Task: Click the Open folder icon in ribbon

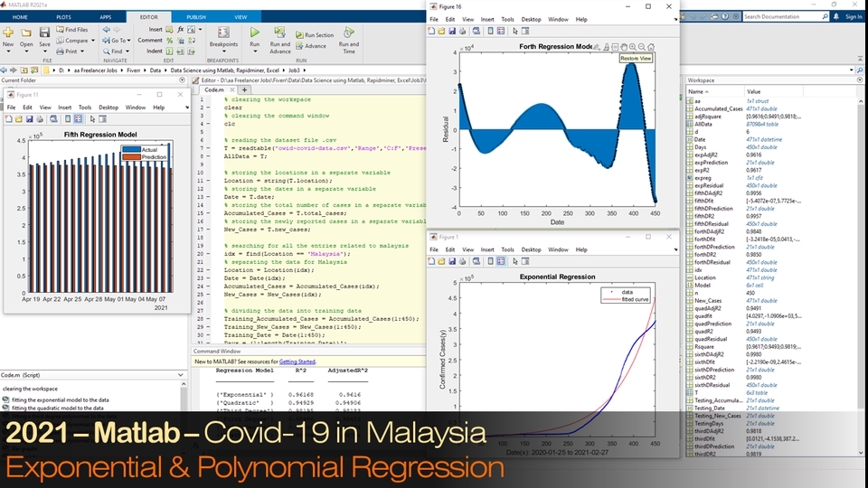Action: pos(26,33)
